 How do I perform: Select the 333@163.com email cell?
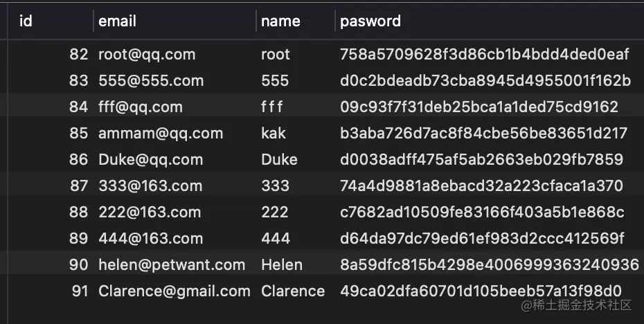click(150, 186)
